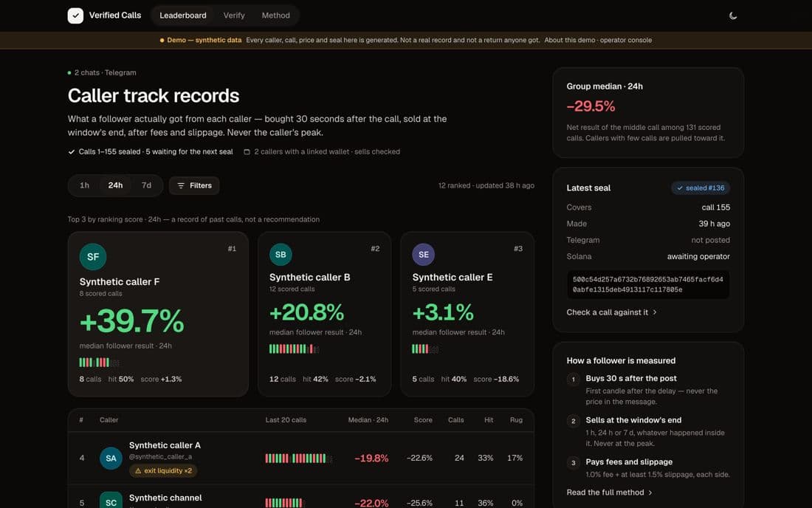
Task: Open the operator console link
Action: pos(625,40)
